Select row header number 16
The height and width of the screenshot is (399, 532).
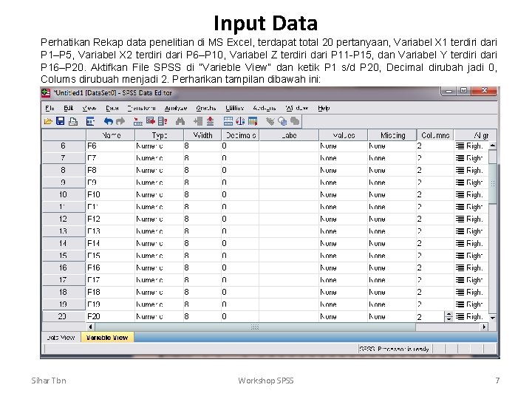(64, 268)
